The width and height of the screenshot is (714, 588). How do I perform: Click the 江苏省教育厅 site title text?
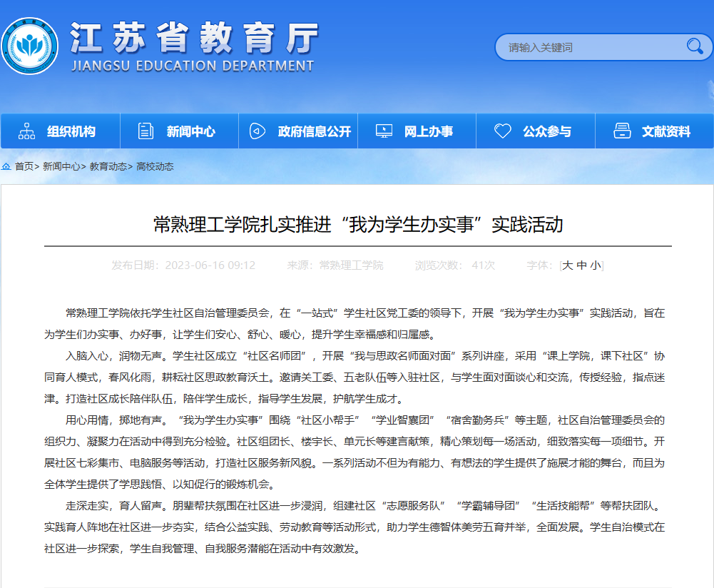pyautogui.click(x=195, y=38)
